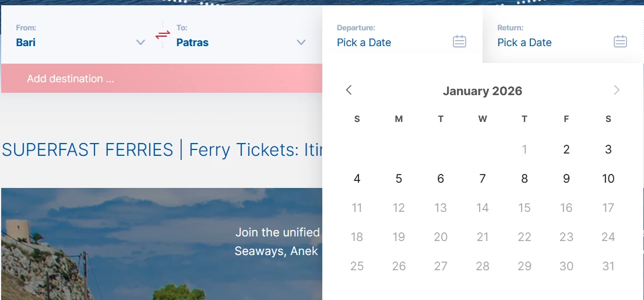The image size is (644, 300).
Task: Choose January 5 in the calendar
Action: tap(399, 179)
